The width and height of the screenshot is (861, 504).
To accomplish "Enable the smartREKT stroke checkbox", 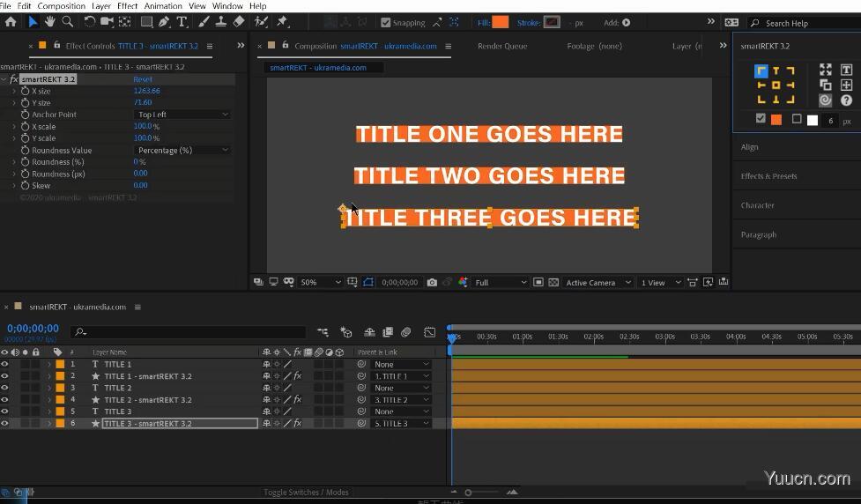I will click(797, 119).
